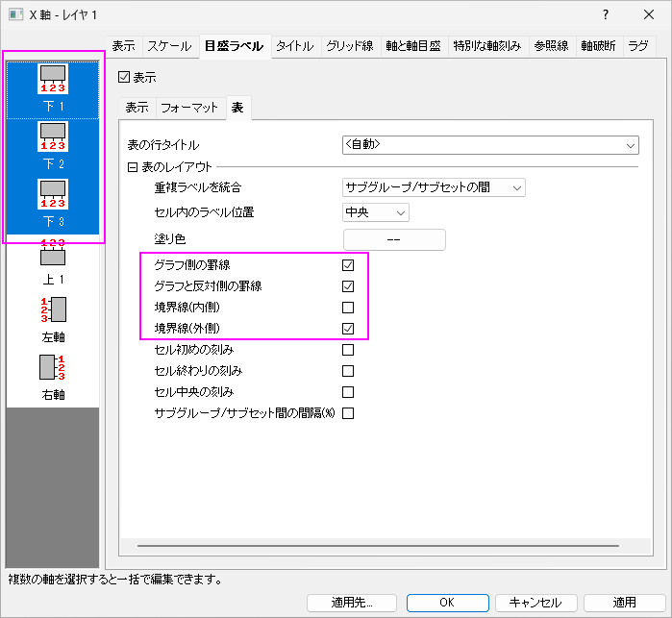This screenshot has width=672, height=618.
Task: Open the セル内のラベル位置 dropdown
Action: [376, 212]
